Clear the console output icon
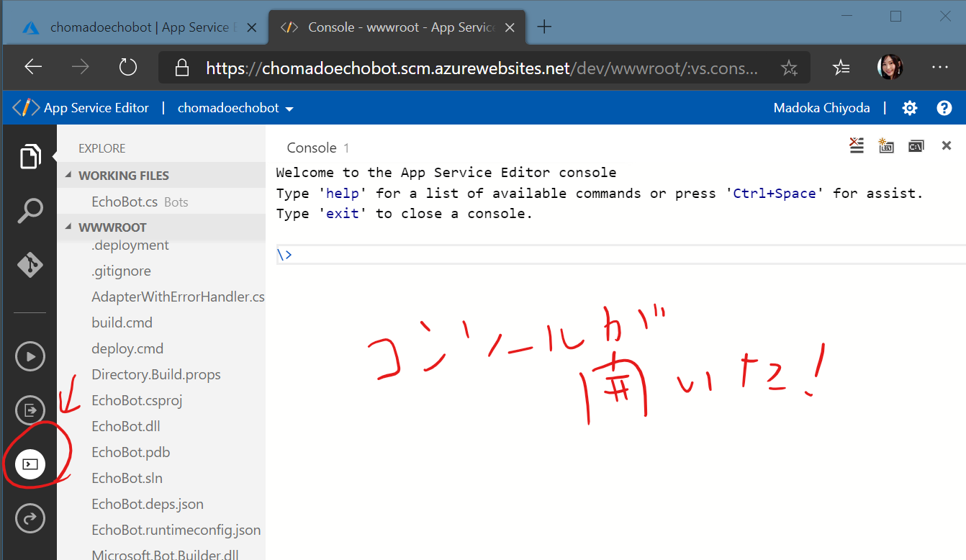Viewport: 966px width, 560px height. coord(856,146)
